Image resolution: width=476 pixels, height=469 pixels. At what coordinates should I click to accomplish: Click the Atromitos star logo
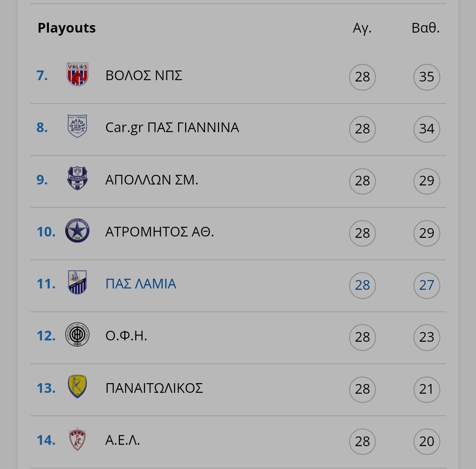[x=78, y=231]
